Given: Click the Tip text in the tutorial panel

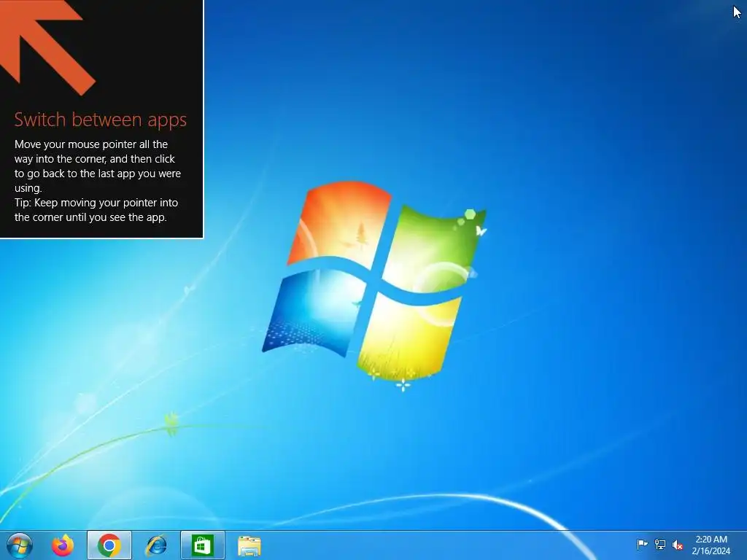Looking at the screenshot, I should point(96,209).
